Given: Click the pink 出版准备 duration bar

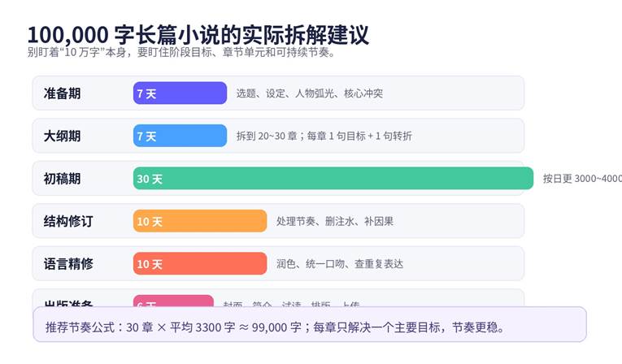Looking at the screenshot, I should (173, 301).
